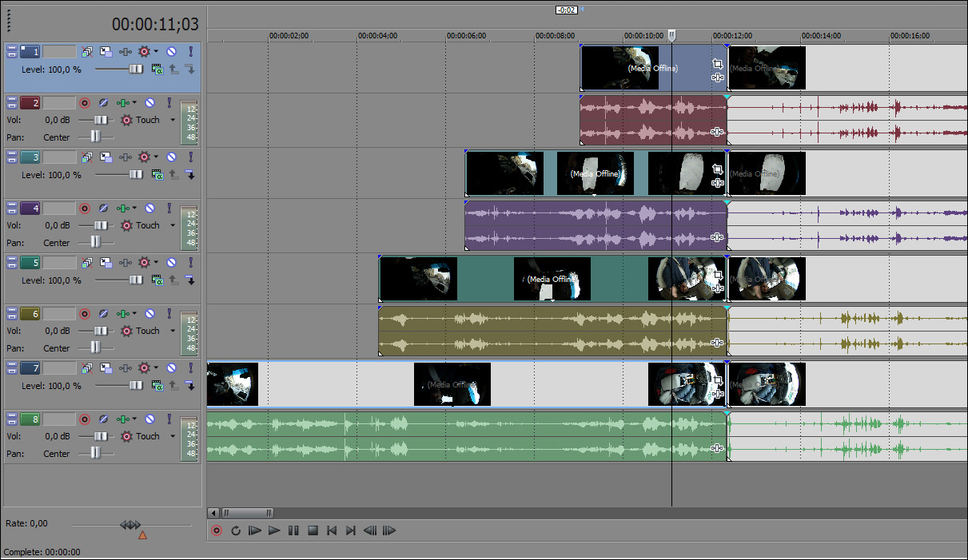Click the scroll left arrow of the timeline
Viewport: 968px width, 560px height.
213,513
